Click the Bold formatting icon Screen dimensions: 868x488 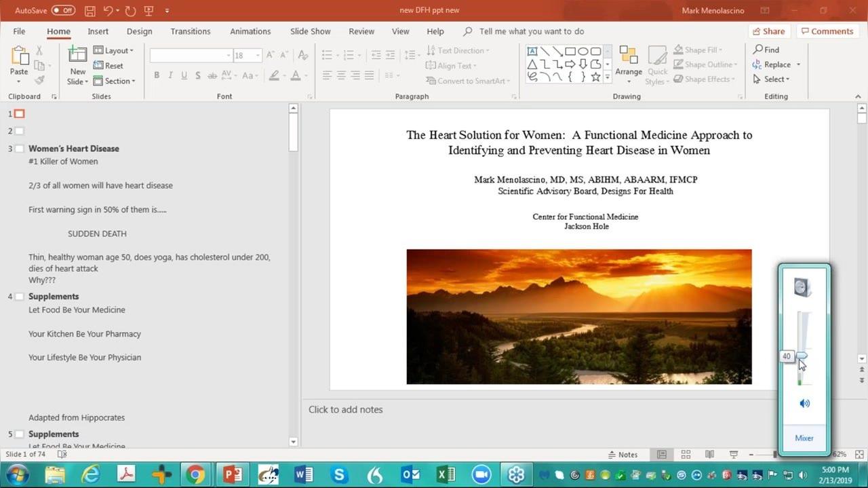[x=157, y=75]
